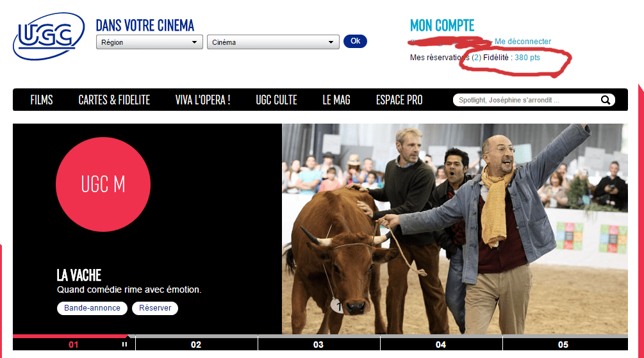This screenshot has height=358, width=644.
Task: Open the Région dropdown
Action: click(149, 42)
